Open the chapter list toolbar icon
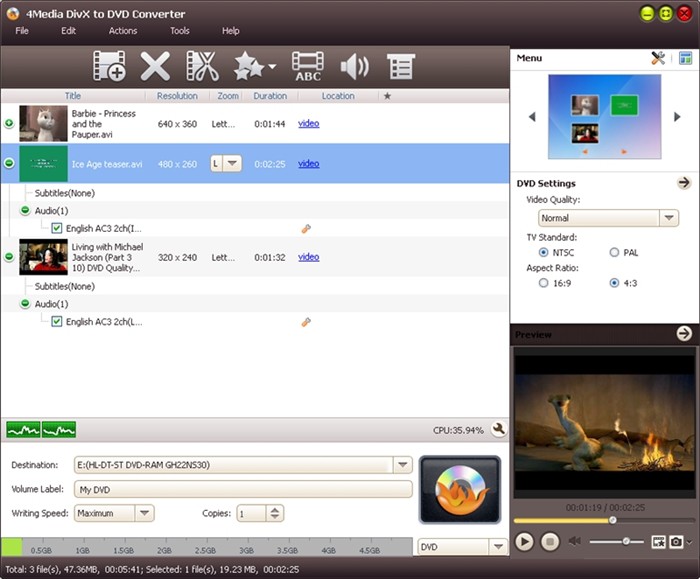The width and height of the screenshot is (700, 579). [x=401, y=67]
